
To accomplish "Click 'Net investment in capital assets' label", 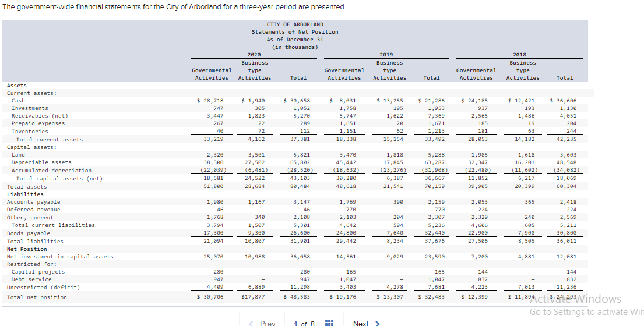I will pyautogui.click(x=60, y=257).
